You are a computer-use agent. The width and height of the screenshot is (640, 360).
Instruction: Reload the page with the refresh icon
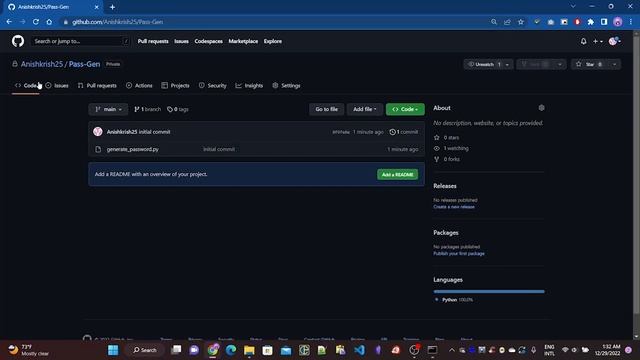(36, 22)
